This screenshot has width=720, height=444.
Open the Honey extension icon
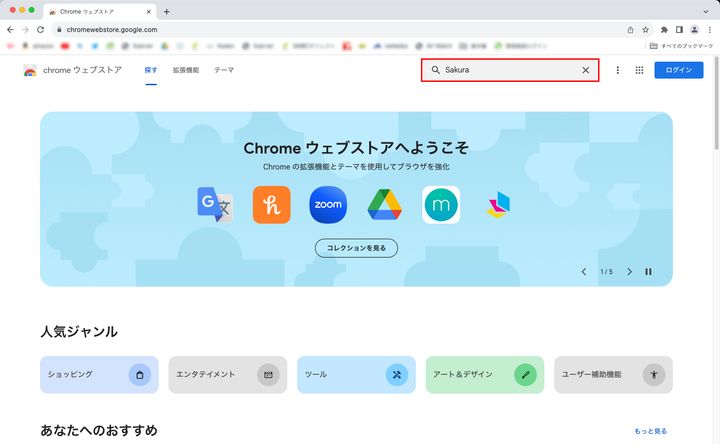[x=271, y=204]
